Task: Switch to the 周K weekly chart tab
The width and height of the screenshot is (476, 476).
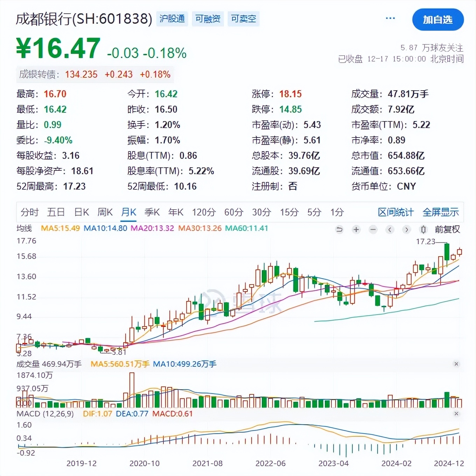Action: click(105, 212)
